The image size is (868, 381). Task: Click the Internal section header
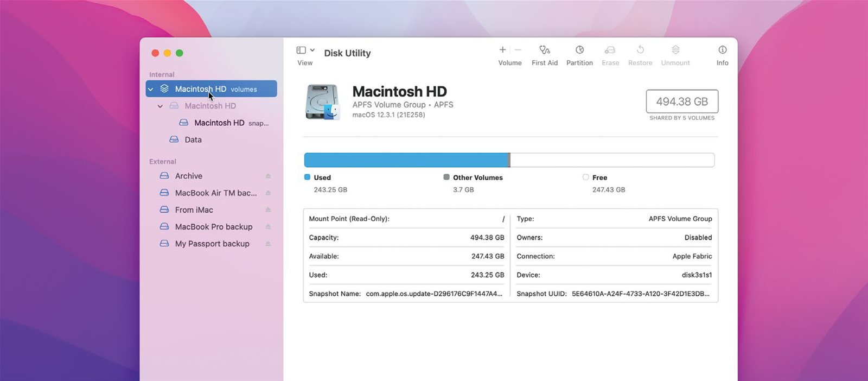[x=162, y=74]
